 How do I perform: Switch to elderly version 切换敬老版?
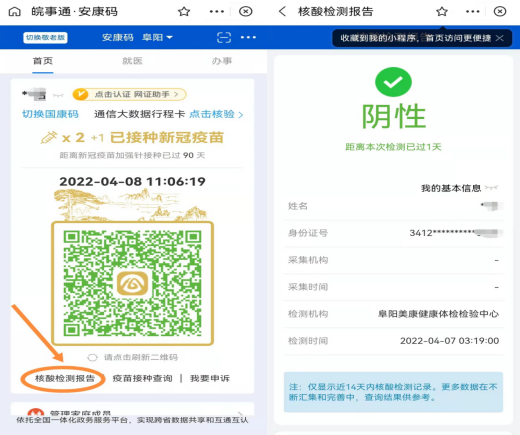pyautogui.click(x=45, y=37)
